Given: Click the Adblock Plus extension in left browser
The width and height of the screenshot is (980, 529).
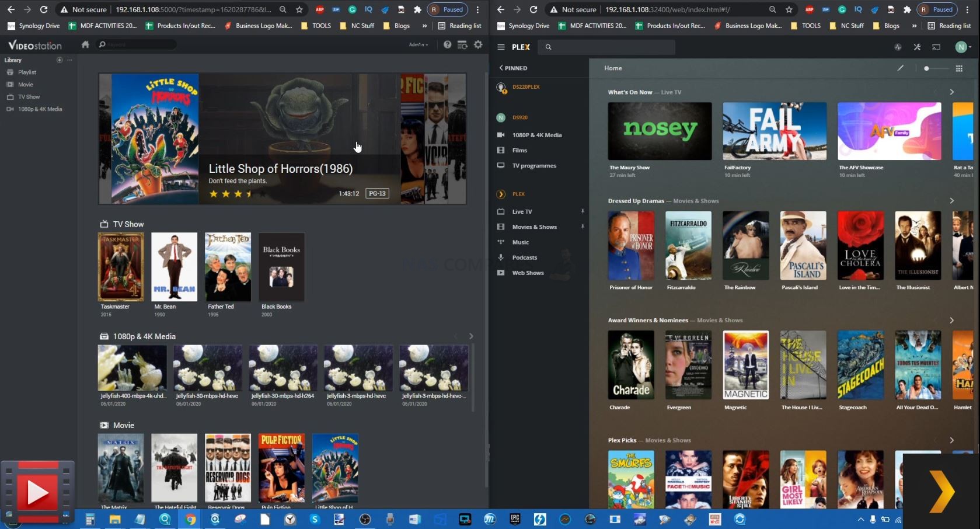Looking at the screenshot, I should point(320,9).
